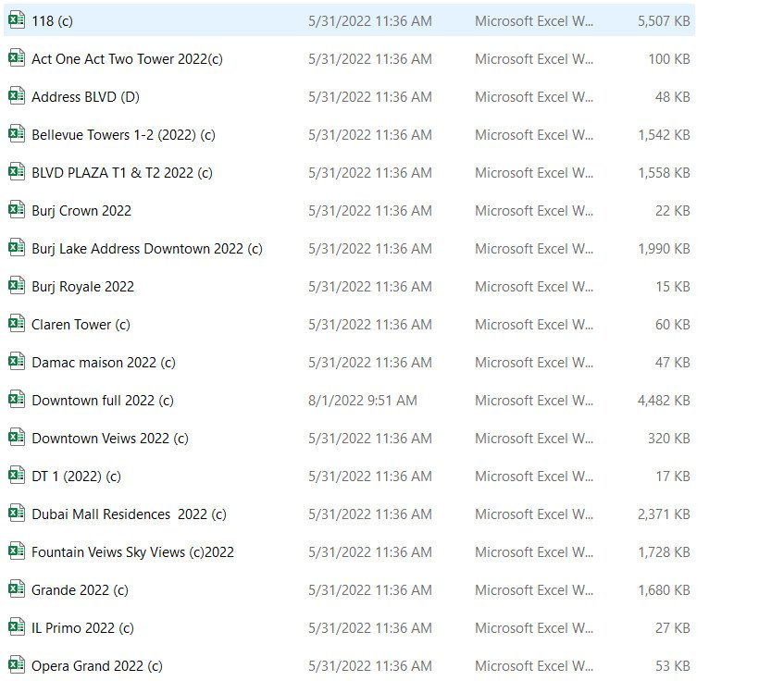Click the file name Claren Tower (c)

click(x=81, y=325)
